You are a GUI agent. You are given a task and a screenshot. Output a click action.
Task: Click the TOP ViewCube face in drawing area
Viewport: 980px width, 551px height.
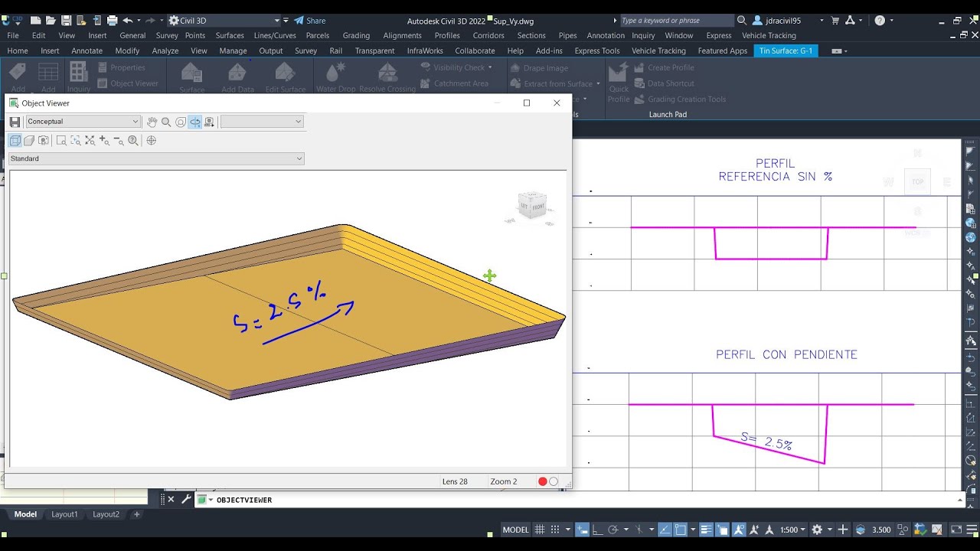917,182
